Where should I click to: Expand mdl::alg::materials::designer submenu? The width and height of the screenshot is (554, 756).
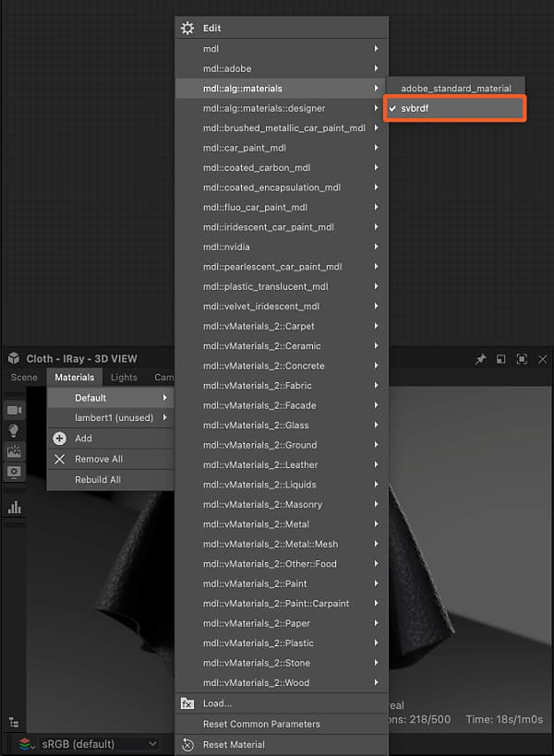282,108
